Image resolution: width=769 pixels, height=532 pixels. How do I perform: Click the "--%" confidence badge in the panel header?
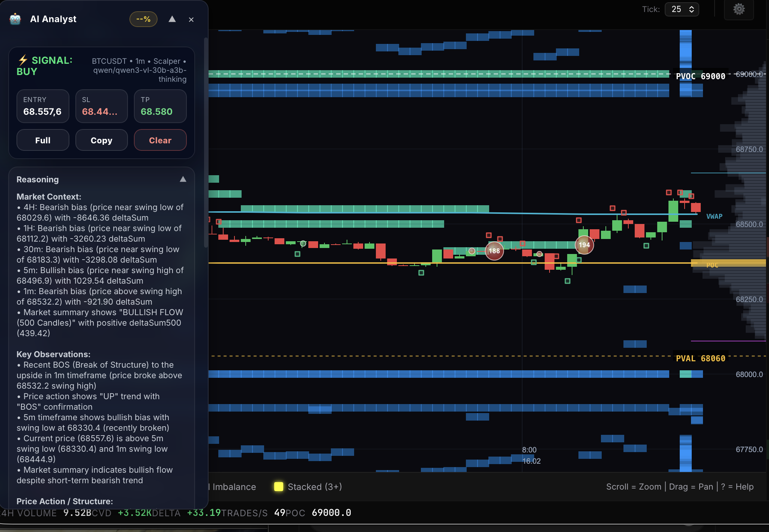click(143, 19)
